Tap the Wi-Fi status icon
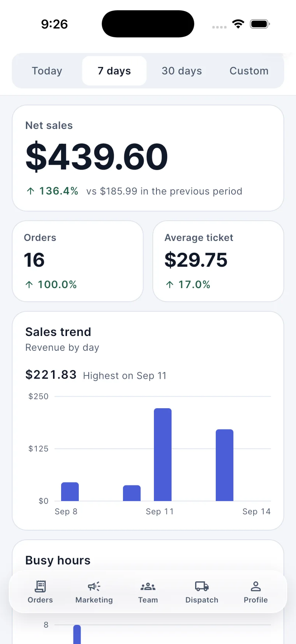The image size is (296, 644). pos(238,24)
